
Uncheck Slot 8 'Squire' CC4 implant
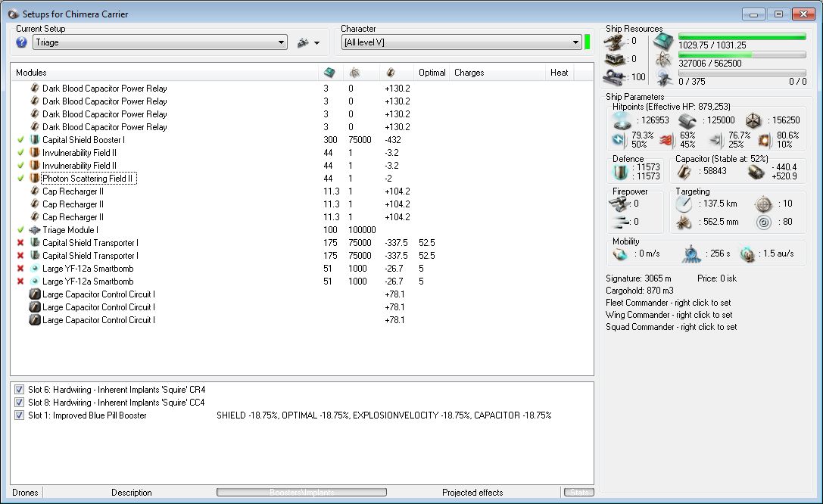coord(20,403)
